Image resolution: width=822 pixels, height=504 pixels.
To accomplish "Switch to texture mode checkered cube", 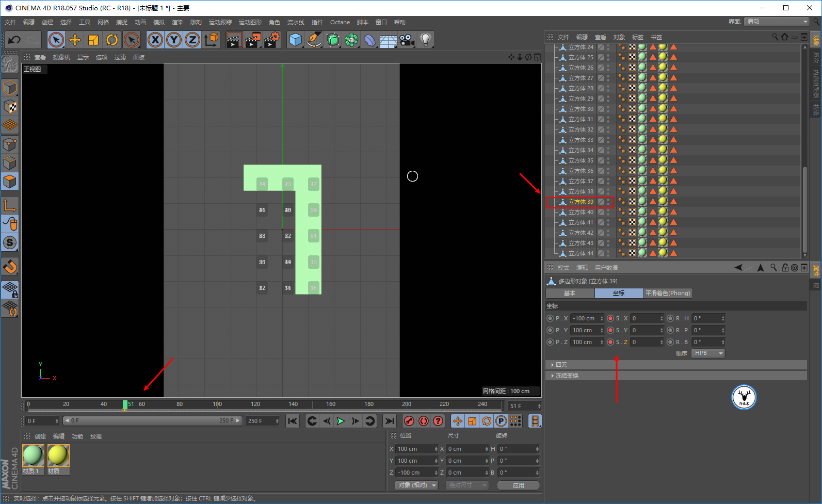I will click(x=10, y=107).
